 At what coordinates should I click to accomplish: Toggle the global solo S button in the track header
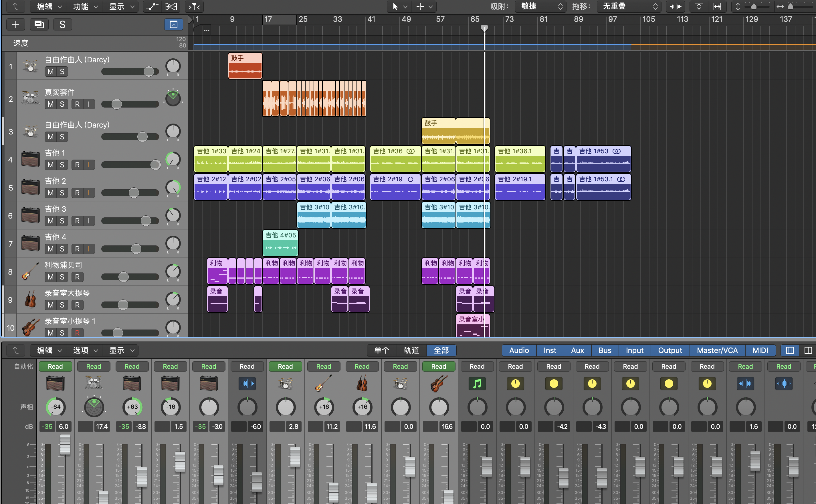62,24
